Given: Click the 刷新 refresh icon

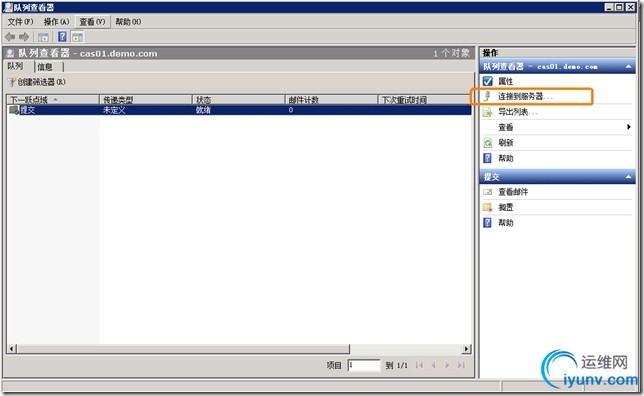Looking at the screenshot, I should tap(488, 143).
